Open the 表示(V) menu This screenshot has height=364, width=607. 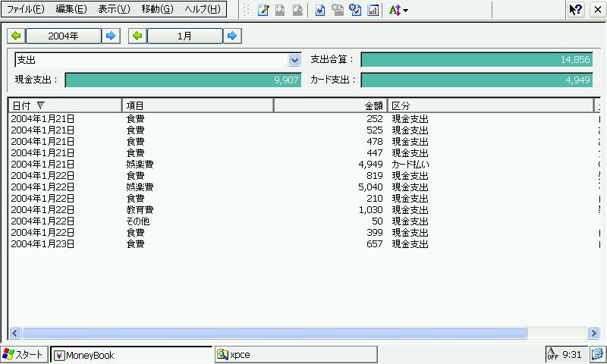pos(114,9)
